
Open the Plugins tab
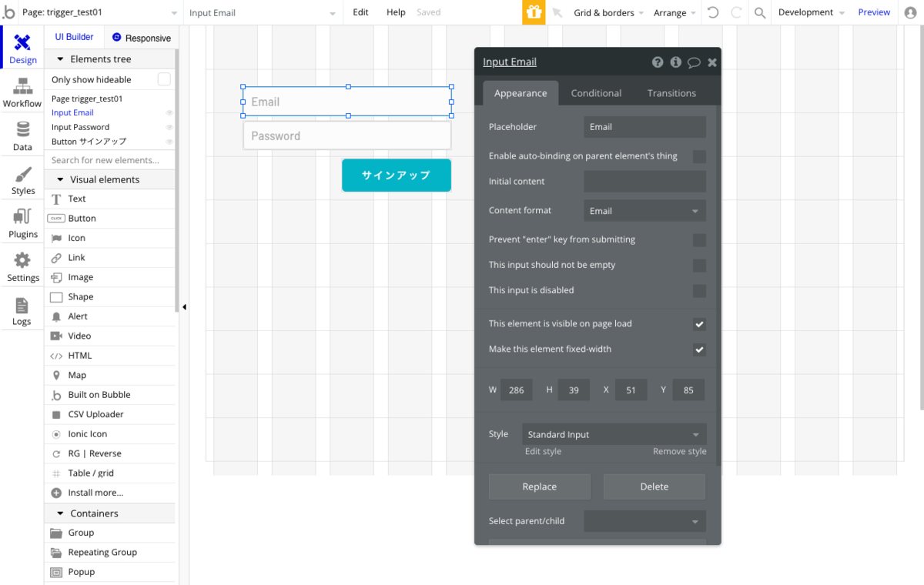22,223
